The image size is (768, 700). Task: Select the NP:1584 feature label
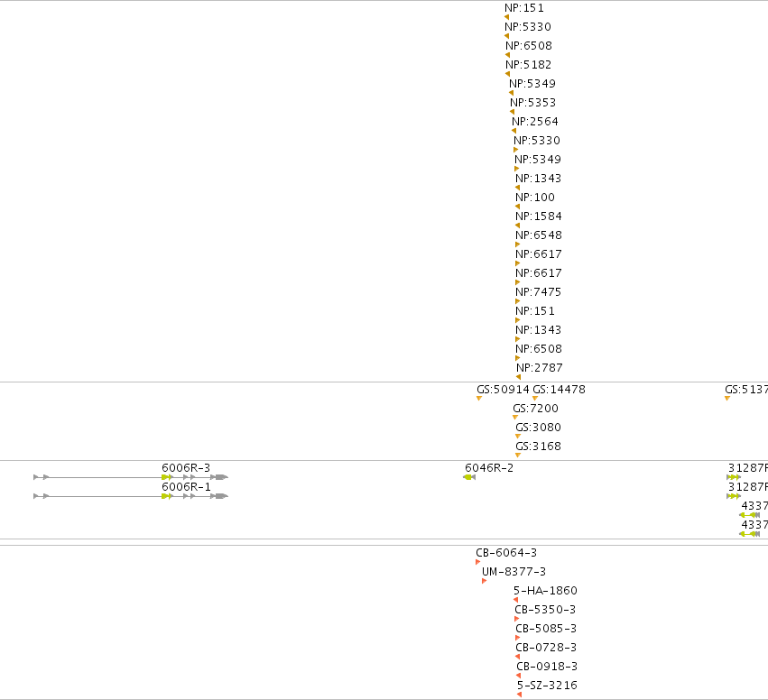[538, 216]
